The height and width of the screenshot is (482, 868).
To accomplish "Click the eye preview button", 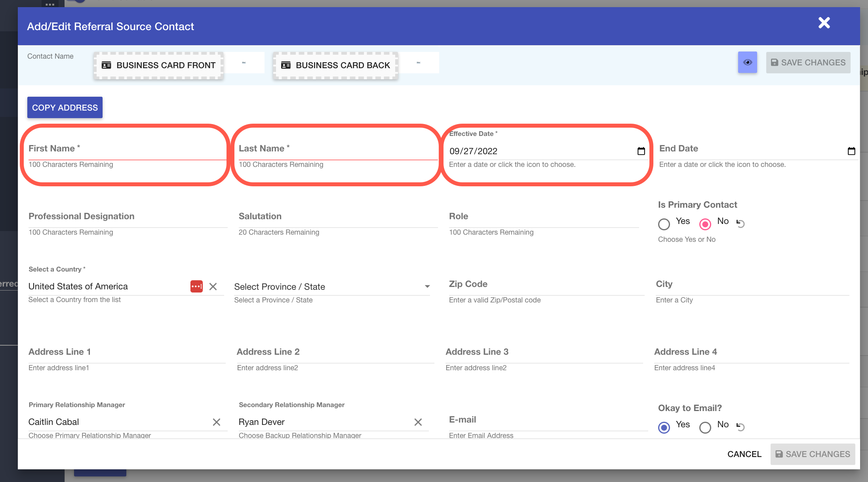I will pyautogui.click(x=747, y=62).
